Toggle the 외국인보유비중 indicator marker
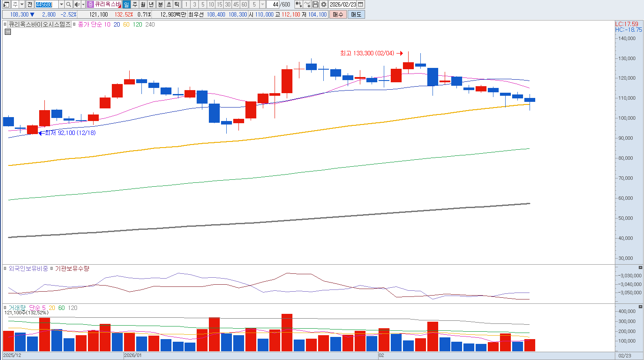Image resolution: width=644 pixels, height=360 pixels. pos(5,269)
